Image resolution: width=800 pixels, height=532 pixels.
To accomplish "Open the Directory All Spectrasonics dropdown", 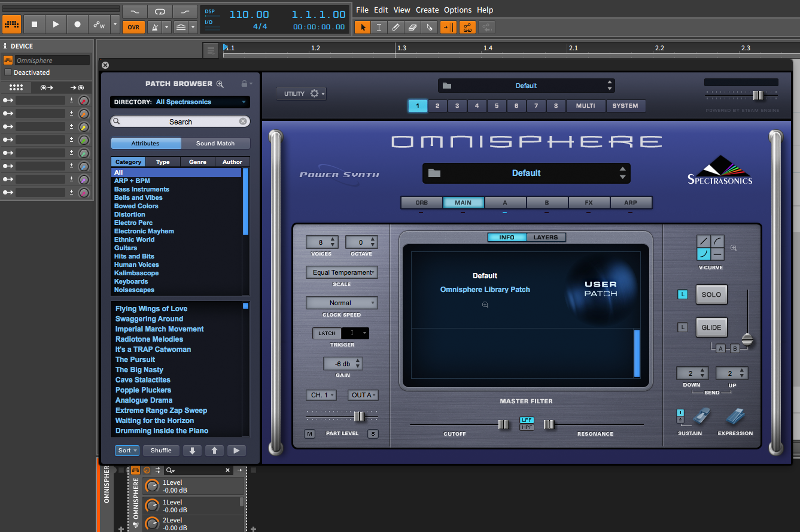I will pyautogui.click(x=180, y=102).
